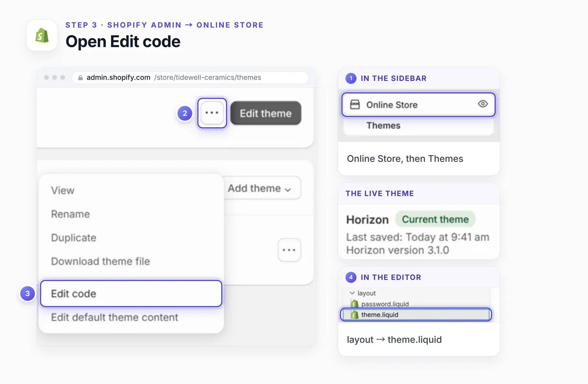
Task: Click the layout folder label
Action: pos(367,293)
